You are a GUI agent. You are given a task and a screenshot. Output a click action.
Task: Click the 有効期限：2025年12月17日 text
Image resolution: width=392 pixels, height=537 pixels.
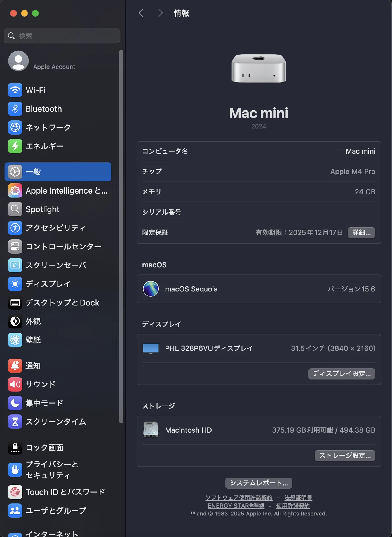point(299,233)
